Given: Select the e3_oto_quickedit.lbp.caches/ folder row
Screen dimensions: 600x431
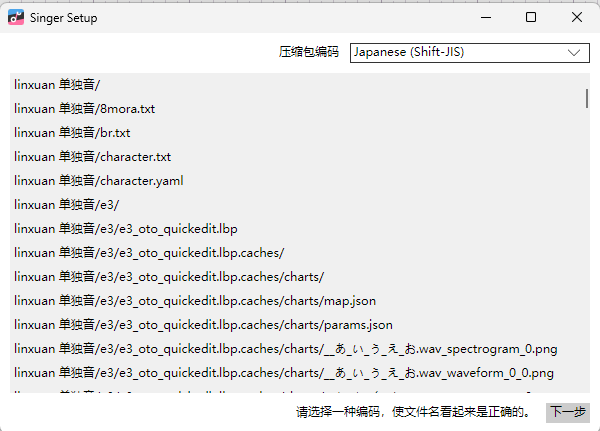Looking at the screenshot, I should (299, 253).
